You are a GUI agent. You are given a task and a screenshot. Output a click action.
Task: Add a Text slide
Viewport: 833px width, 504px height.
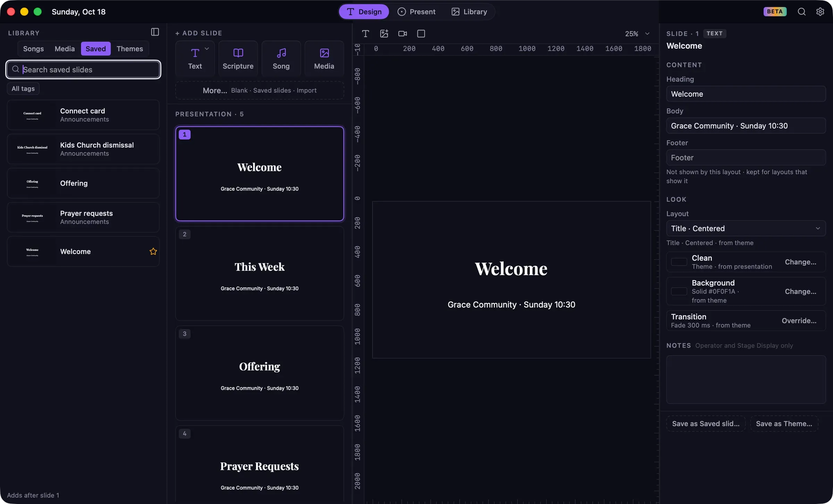click(x=195, y=58)
